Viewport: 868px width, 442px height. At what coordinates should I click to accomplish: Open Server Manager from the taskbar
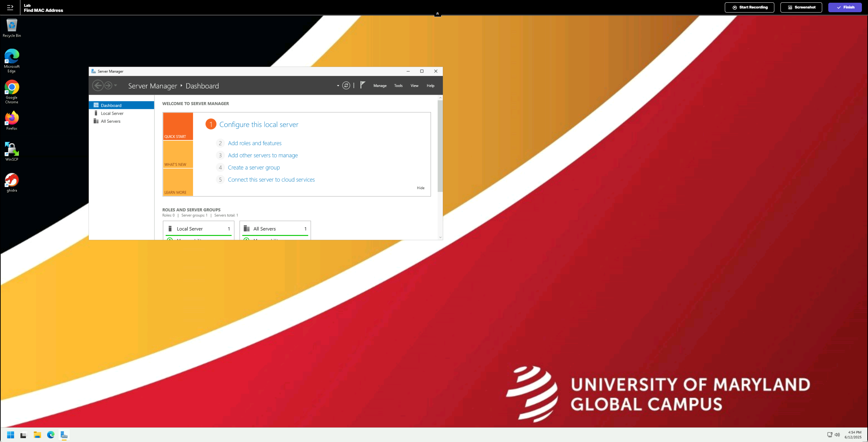point(64,435)
